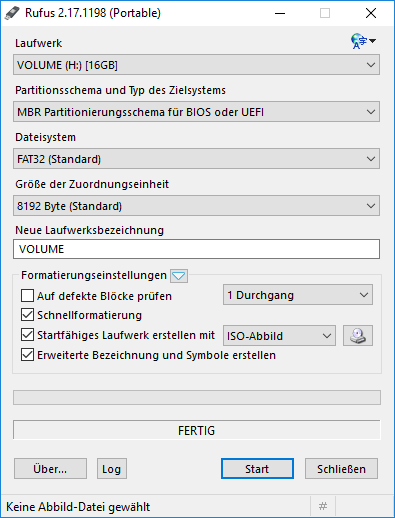Screen dimensions: 395x518
Task: Click the Start button
Action: (257, 469)
